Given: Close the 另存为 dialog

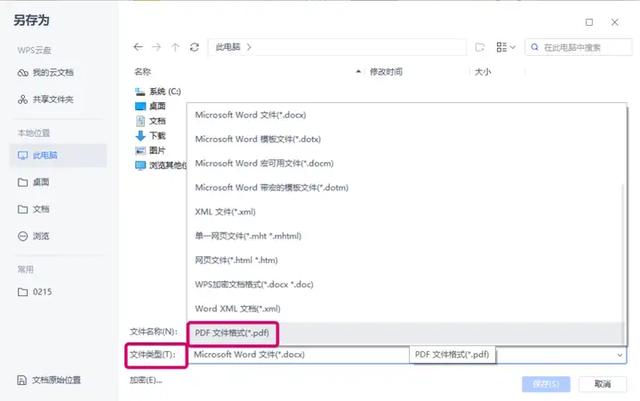Looking at the screenshot, I should pyautogui.click(x=615, y=22).
